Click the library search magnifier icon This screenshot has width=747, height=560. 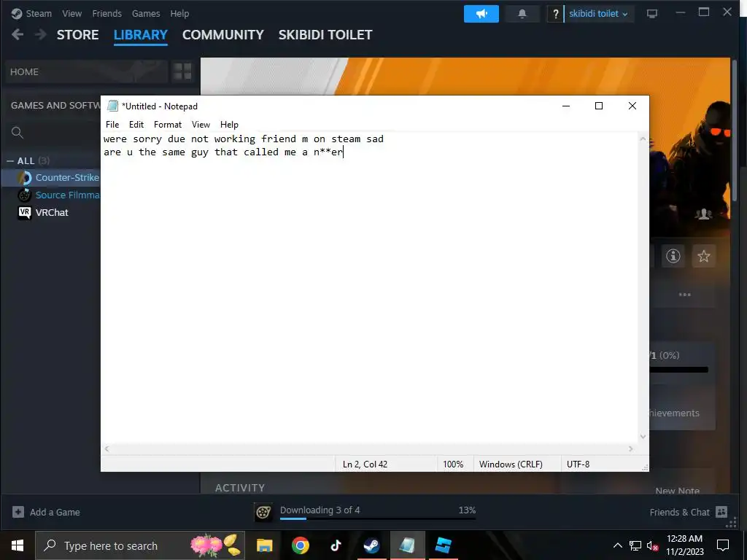(x=18, y=133)
